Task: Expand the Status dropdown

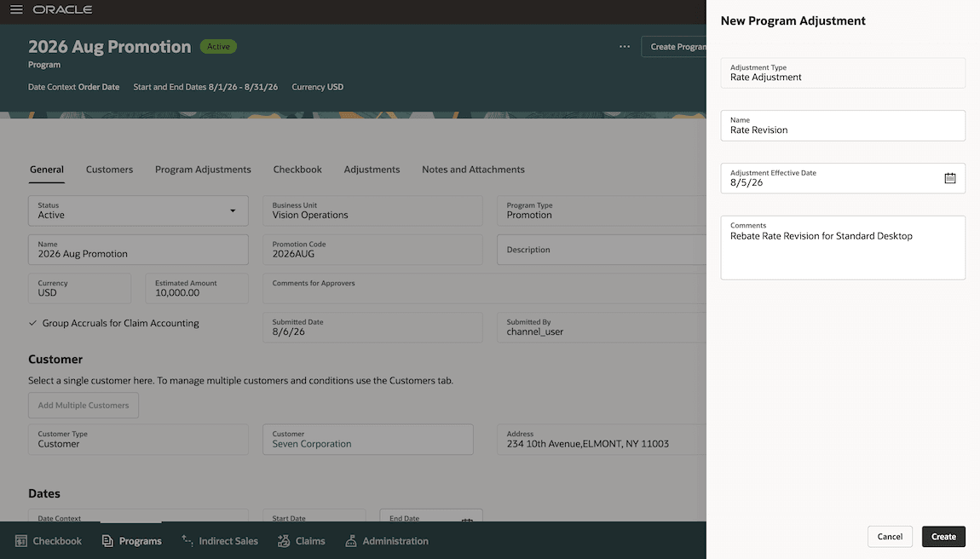Action: coord(233,210)
